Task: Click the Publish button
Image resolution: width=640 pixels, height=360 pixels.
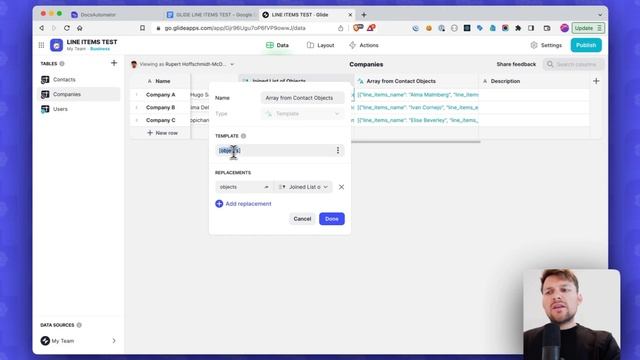Action: [x=586, y=45]
